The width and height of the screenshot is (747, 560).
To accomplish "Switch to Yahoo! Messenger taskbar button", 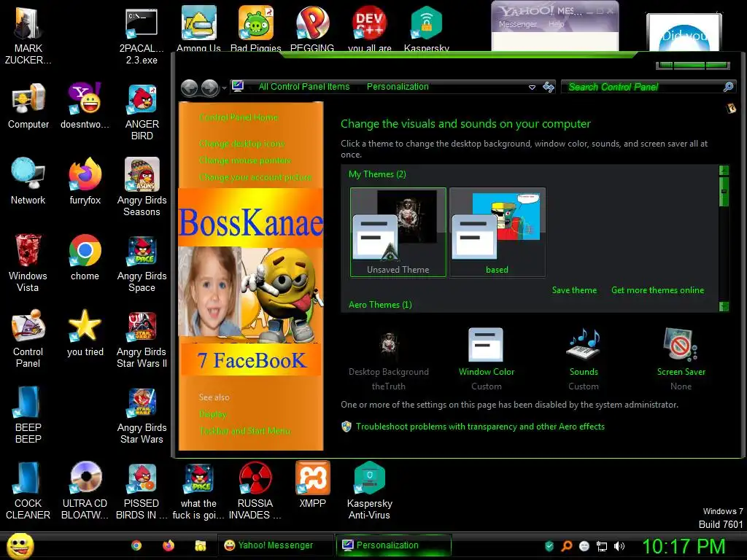I will click(x=276, y=545).
